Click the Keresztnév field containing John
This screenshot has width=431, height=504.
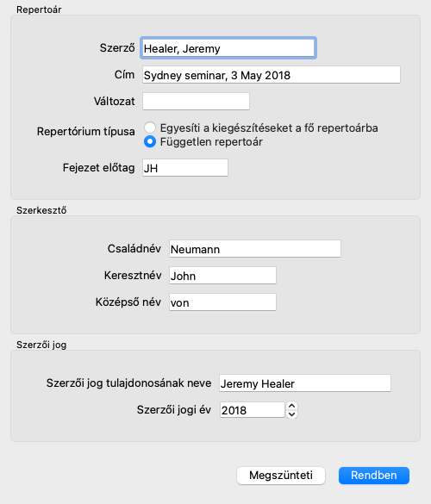[222, 276]
